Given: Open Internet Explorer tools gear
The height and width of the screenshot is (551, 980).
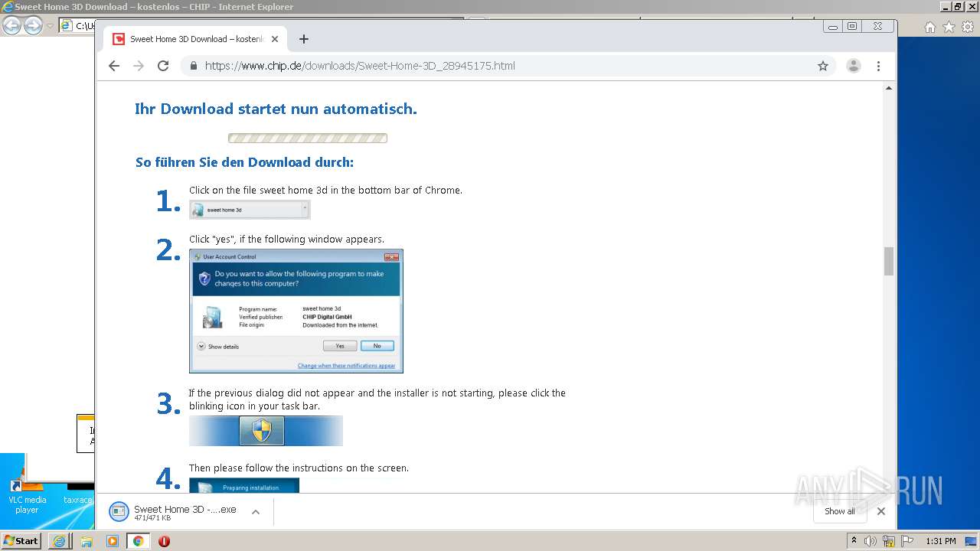Looking at the screenshot, I should [x=967, y=27].
